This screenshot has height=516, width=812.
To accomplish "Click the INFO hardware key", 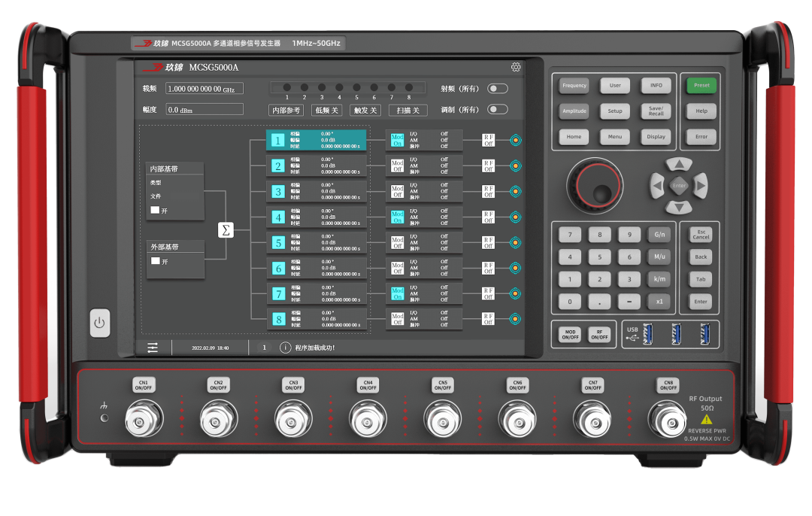I will pos(656,86).
